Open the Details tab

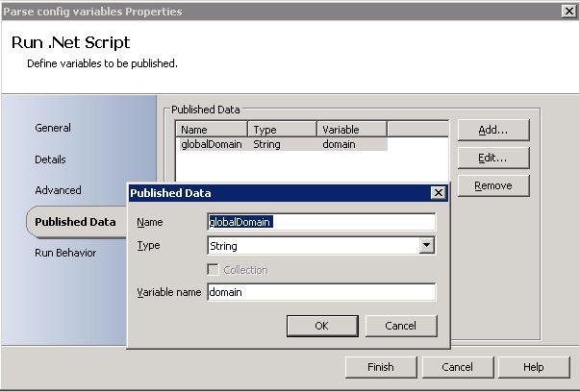50,159
